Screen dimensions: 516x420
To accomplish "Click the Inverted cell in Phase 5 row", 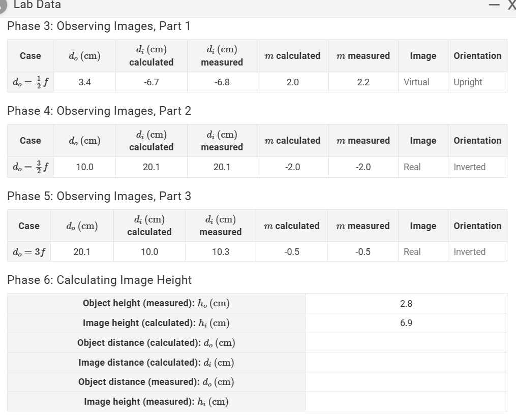I will click(470, 251).
